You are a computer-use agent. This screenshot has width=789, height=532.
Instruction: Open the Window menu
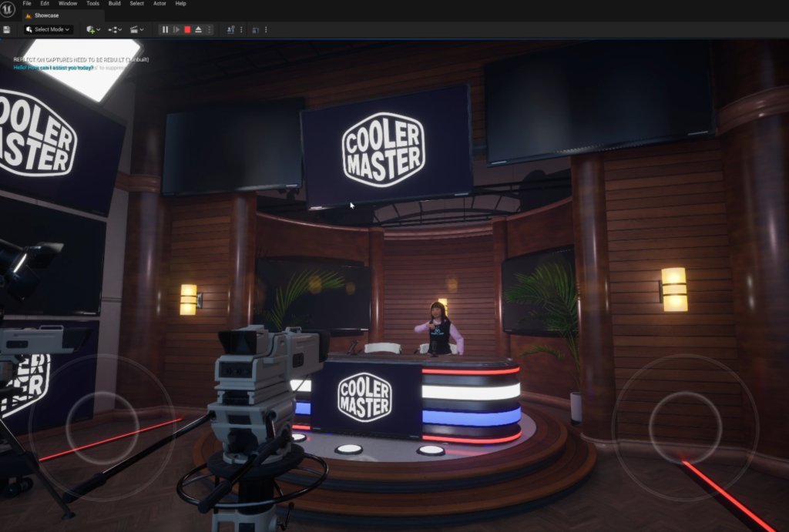coord(68,4)
